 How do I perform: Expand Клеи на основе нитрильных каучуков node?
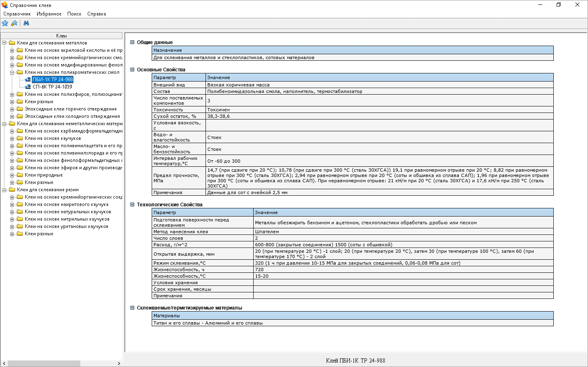12,219
